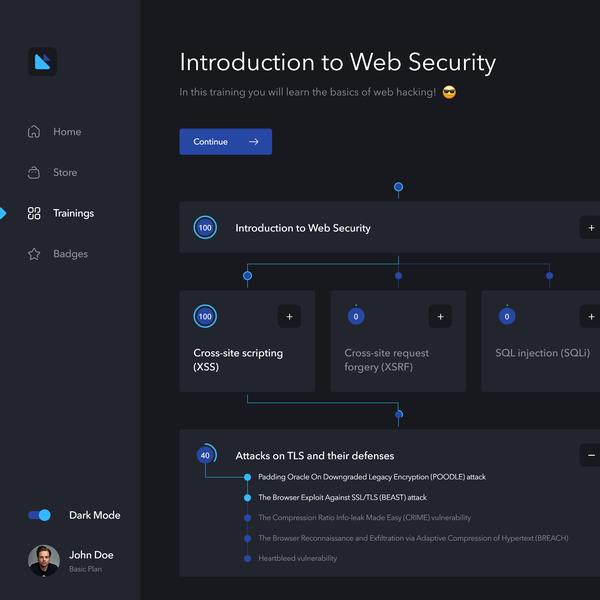The image size is (600, 600).
Task: Open the Heartbleed vulnerability lesson
Action: (298, 558)
